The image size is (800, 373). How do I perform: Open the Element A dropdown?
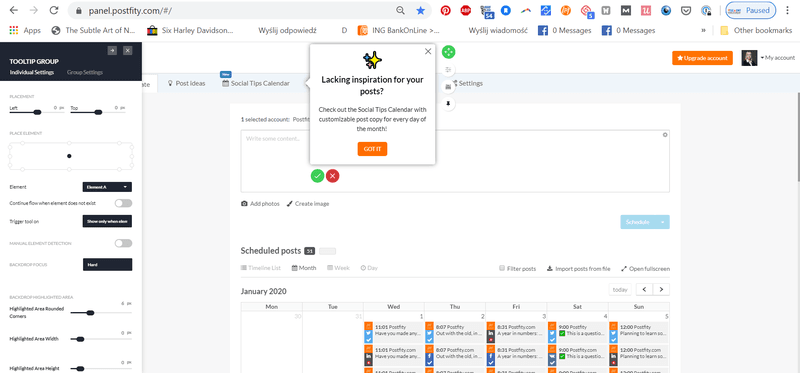tap(107, 187)
